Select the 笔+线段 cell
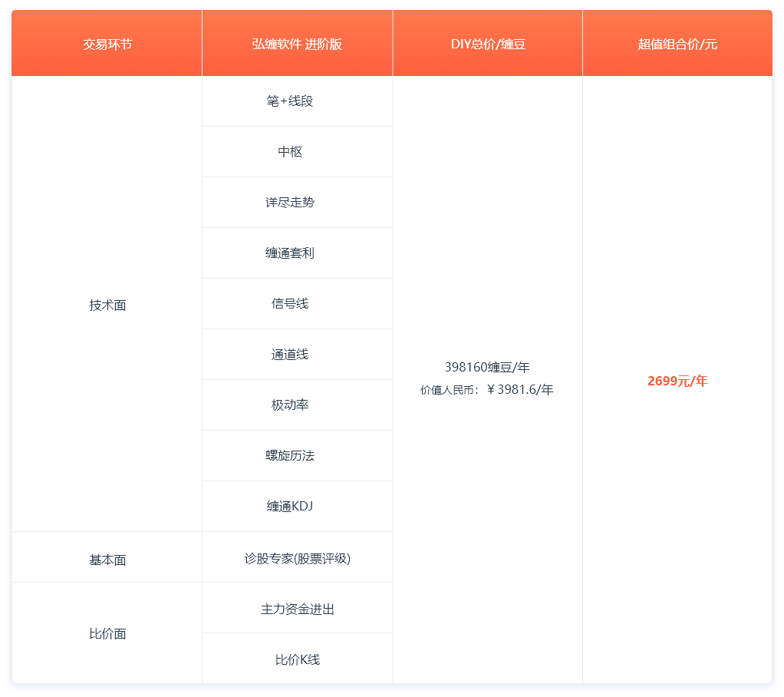The image size is (784, 697). point(297,101)
